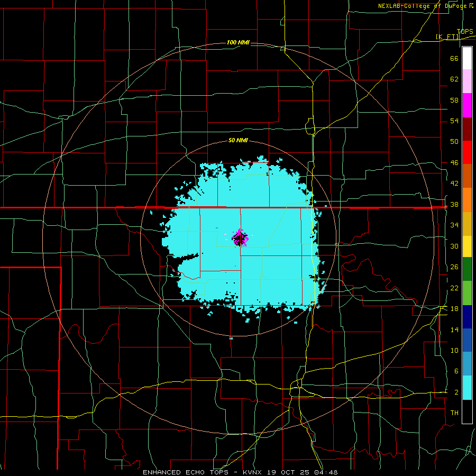Select the "42" legend value
Image resolution: width=476 pixels, height=476 pixels.
[454, 184]
